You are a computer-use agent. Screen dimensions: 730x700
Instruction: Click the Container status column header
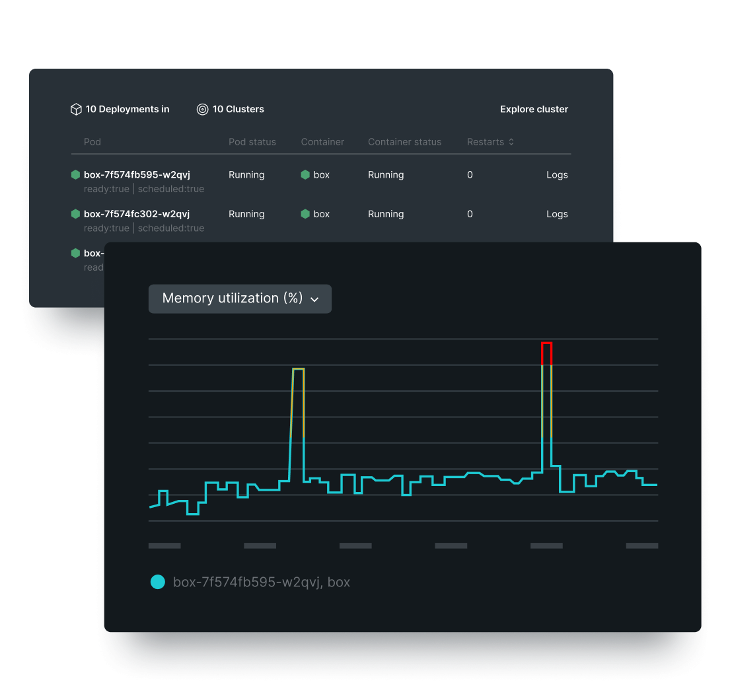click(x=404, y=142)
